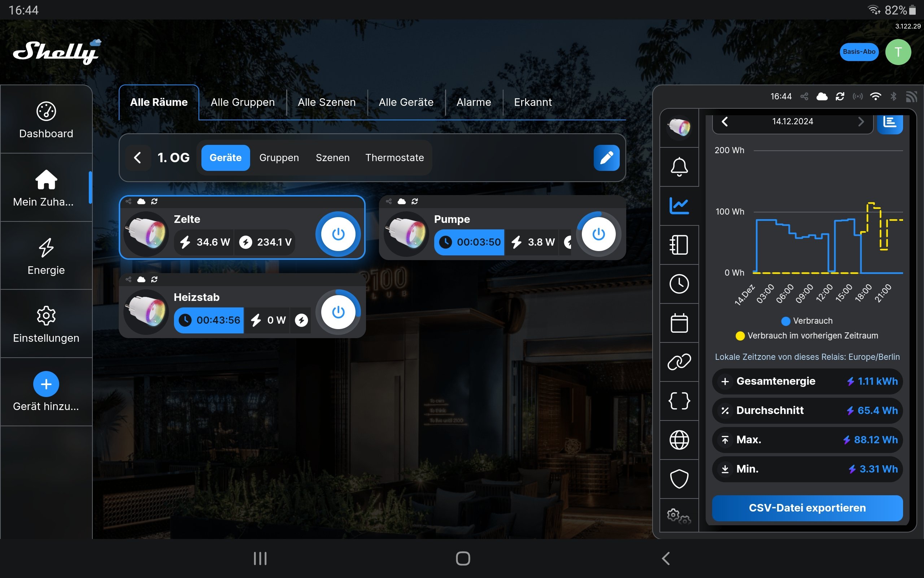Open consumption statistics chart icon
The width and height of the screenshot is (924, 578).
coord(679,206)
